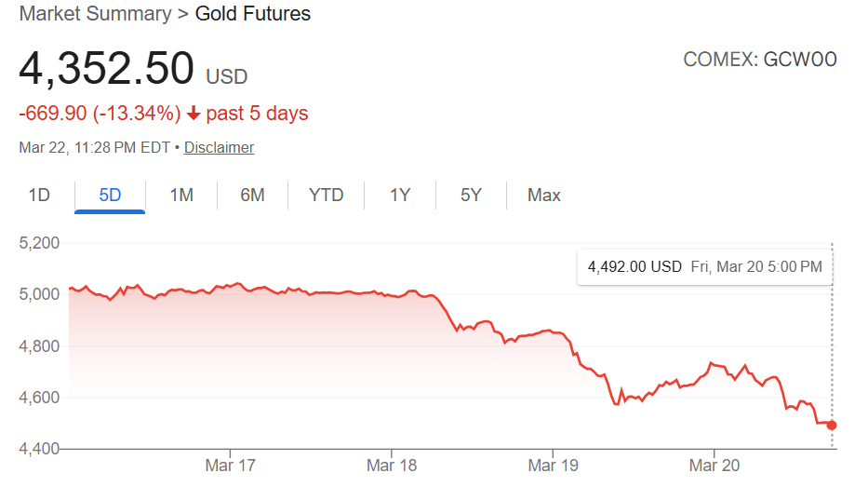This screenshot has height=500, width=868.
Task: Select the Max time range tab
Action: [x=544, y=195]
